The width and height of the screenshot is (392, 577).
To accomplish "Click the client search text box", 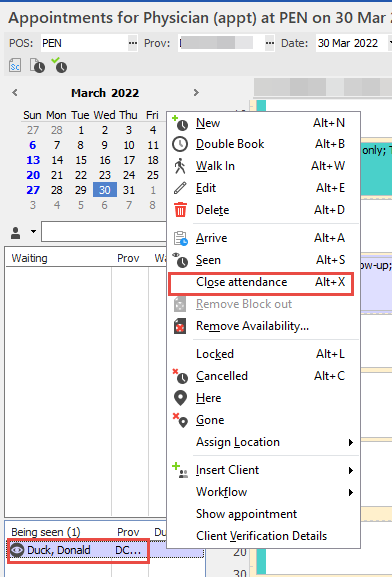I will pyautogui.click(x=104, y=231).
